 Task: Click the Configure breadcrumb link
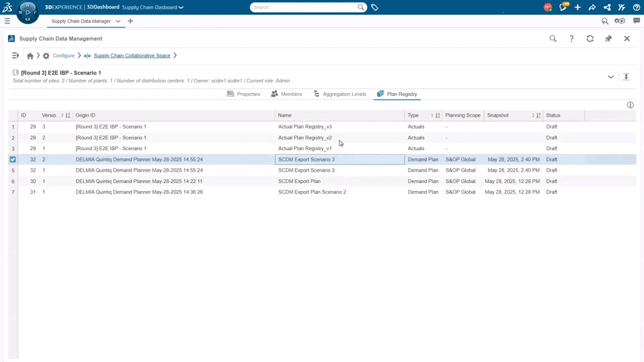[x=64, y=56]
